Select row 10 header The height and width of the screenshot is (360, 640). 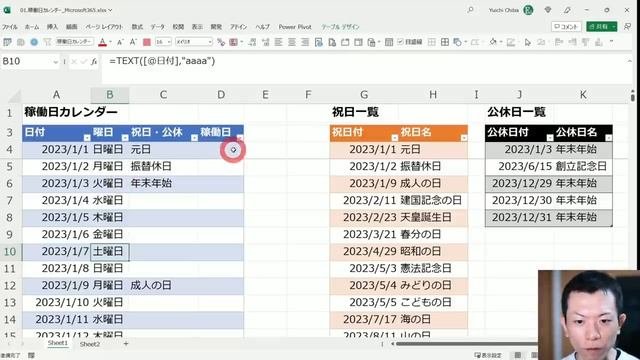(x=10, y=251)
